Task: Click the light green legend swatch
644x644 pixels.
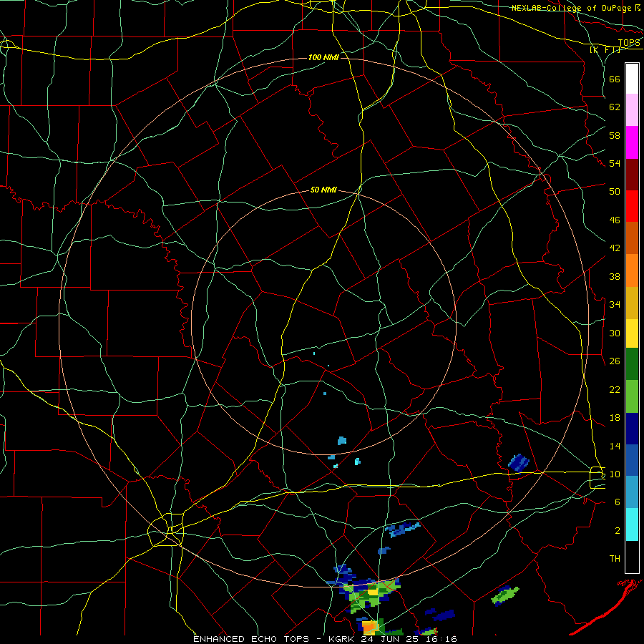Action: click(x=632, y=396)
